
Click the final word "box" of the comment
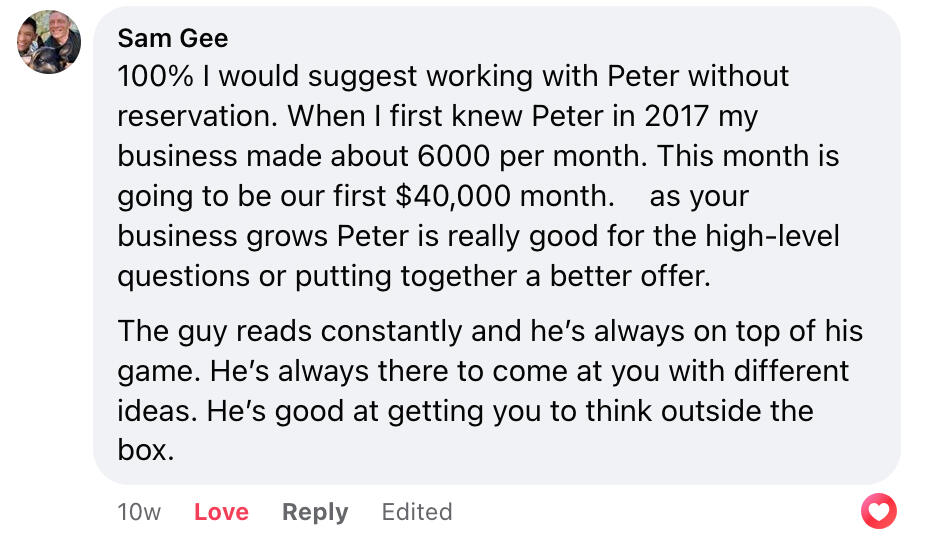pyautogui.click(x=141, y=451)
